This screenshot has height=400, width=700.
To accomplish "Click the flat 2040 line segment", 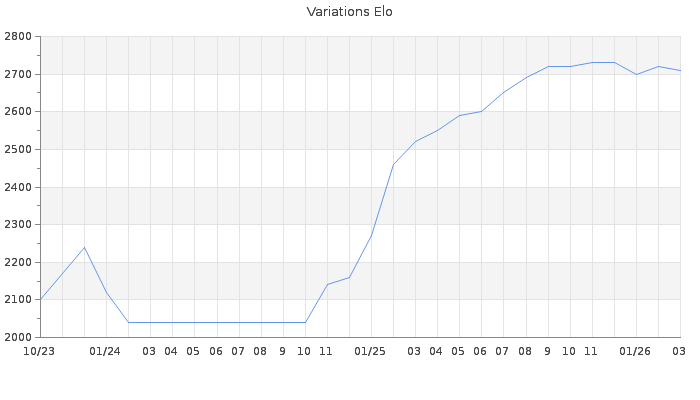I will [216, 322].
